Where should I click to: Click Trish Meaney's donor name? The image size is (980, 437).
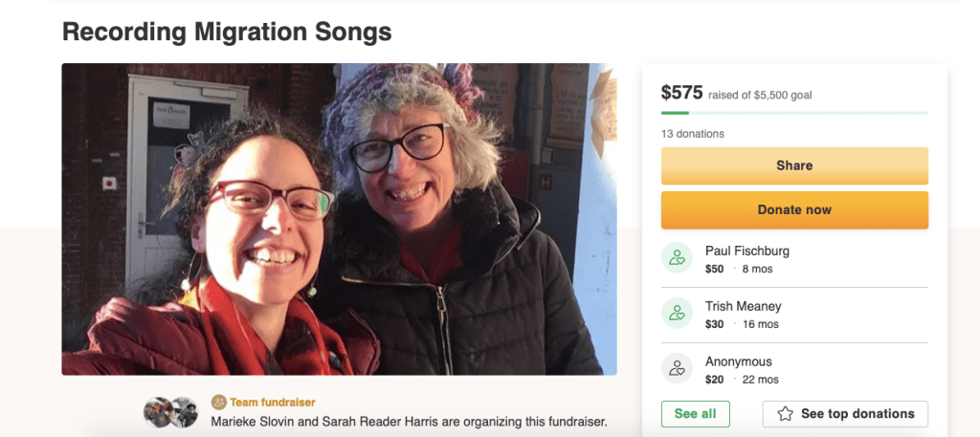[x=743, y=306]
